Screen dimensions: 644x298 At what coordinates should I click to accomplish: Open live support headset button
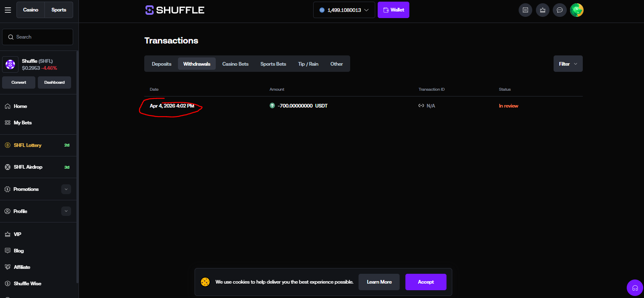pyautogui.click(x=635, y=288)
